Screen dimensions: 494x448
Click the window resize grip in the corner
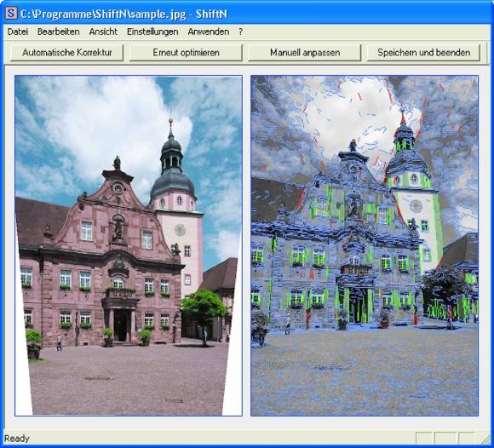click(x=485, y=439)
